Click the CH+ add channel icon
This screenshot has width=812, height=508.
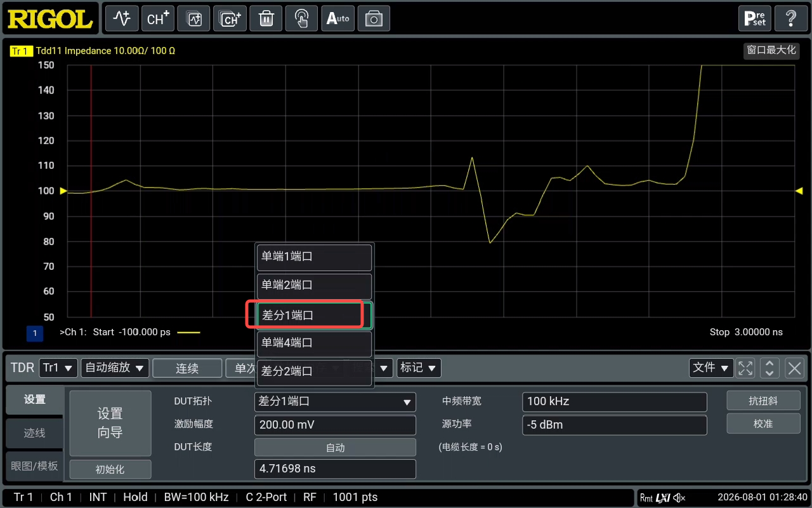(157, 18)
